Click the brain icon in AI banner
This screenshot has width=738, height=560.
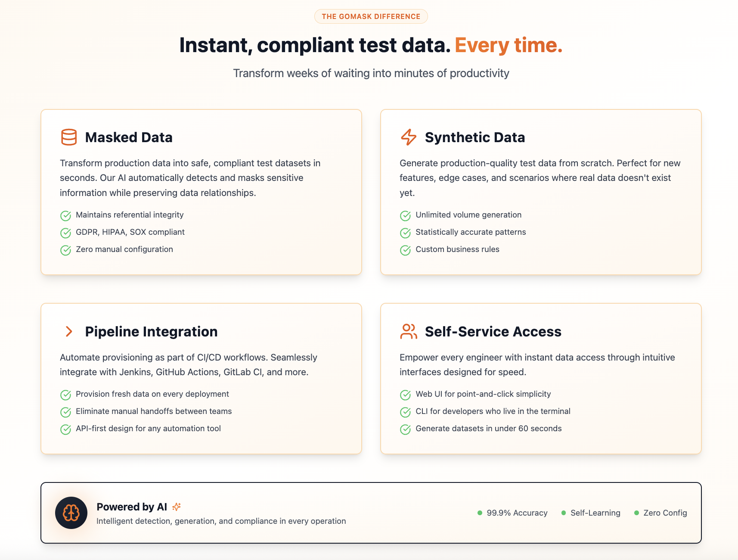point(71,513)
